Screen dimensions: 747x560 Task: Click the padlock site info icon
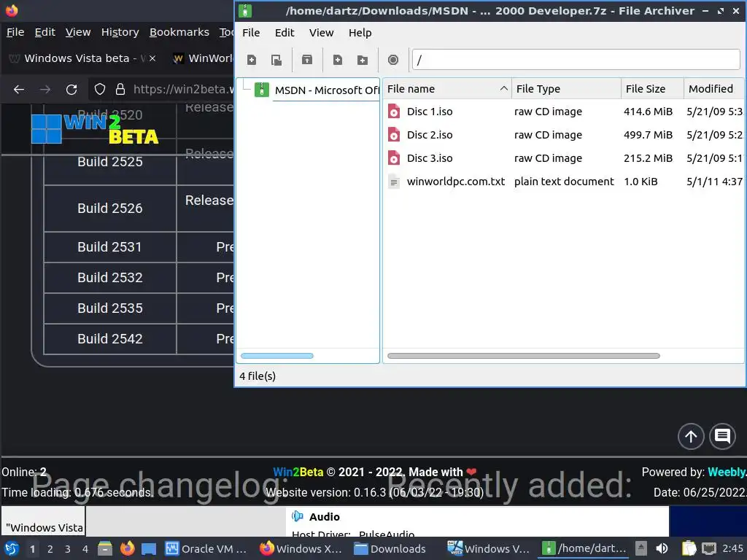coord(120,90)
